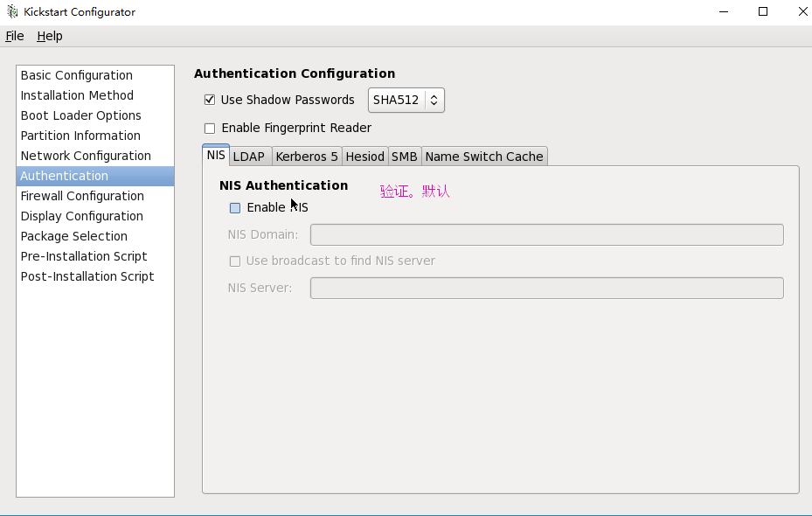Open the Help menu
Viewport: 812px width, 516px height.
click(50, 36)
